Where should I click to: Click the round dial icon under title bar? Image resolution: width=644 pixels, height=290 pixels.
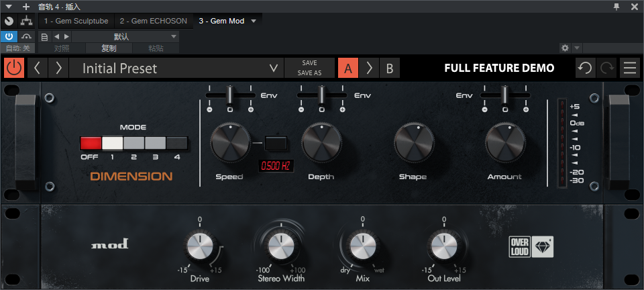9,21
